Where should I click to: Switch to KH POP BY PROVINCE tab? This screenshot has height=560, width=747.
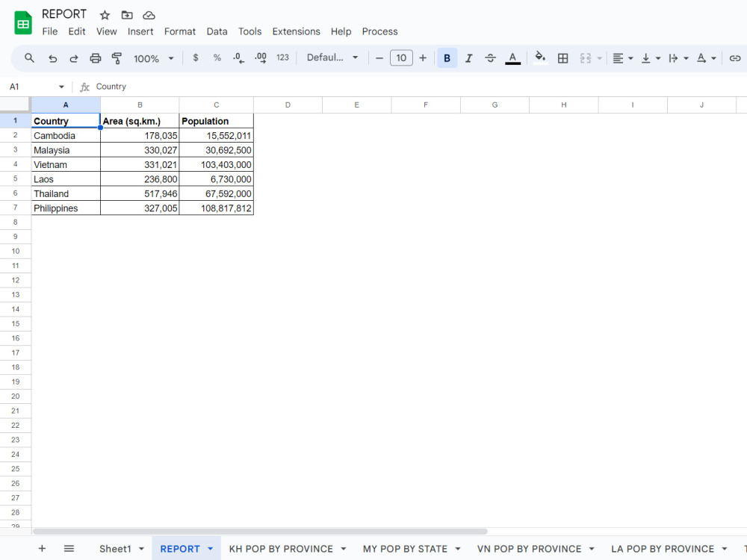point(281,549)
